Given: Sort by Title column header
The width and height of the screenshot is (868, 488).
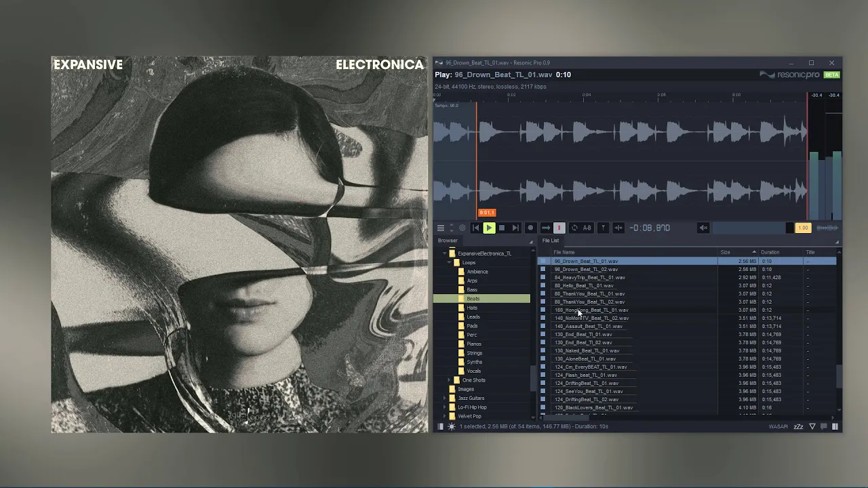Looking at the screenshot, I should click(x=810, y=252).
